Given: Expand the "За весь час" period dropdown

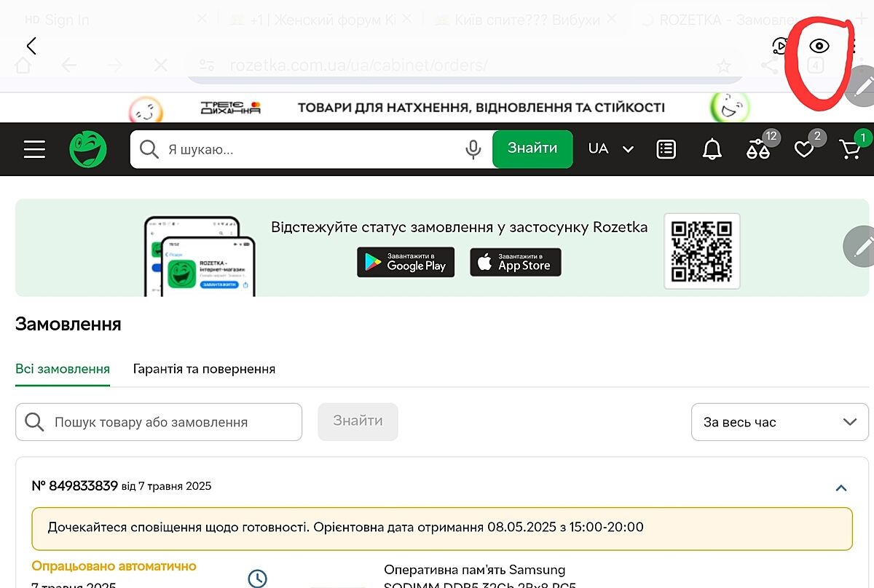Looking at the screenshot, I should 779,422.
